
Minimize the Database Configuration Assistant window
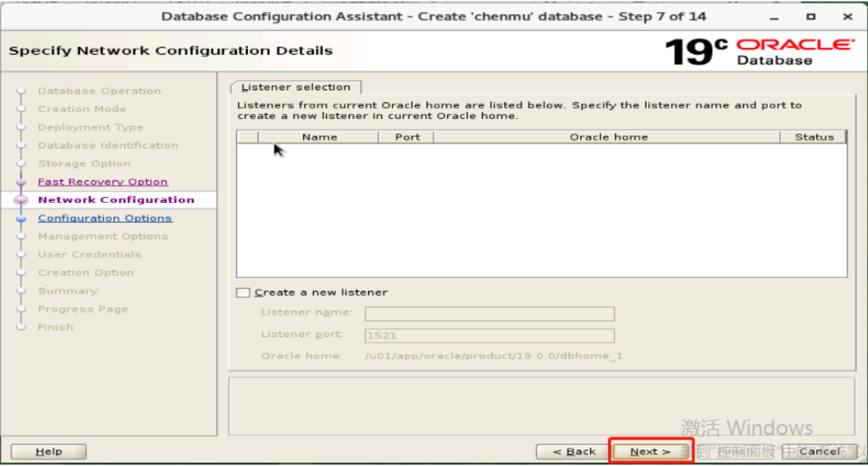pos(774,16)
